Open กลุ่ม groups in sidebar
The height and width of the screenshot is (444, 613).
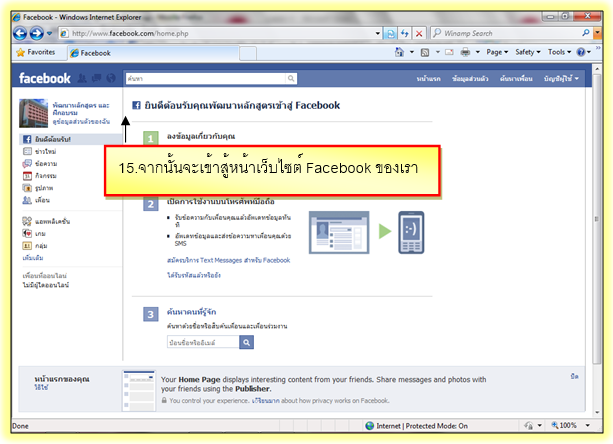35,246
